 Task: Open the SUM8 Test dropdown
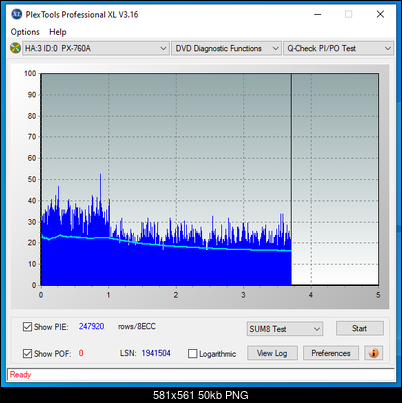(285, 329)
